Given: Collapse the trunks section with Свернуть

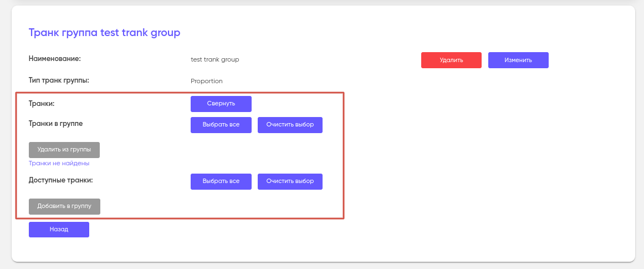Looking at the screenshot, I should click(221, 104).
